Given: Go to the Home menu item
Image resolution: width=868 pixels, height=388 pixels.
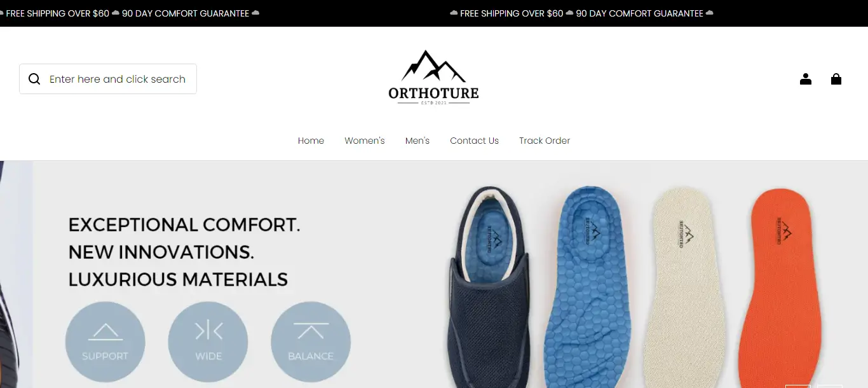Looking at the screenshot, I should pyautogui.click(x=311, y=141).
